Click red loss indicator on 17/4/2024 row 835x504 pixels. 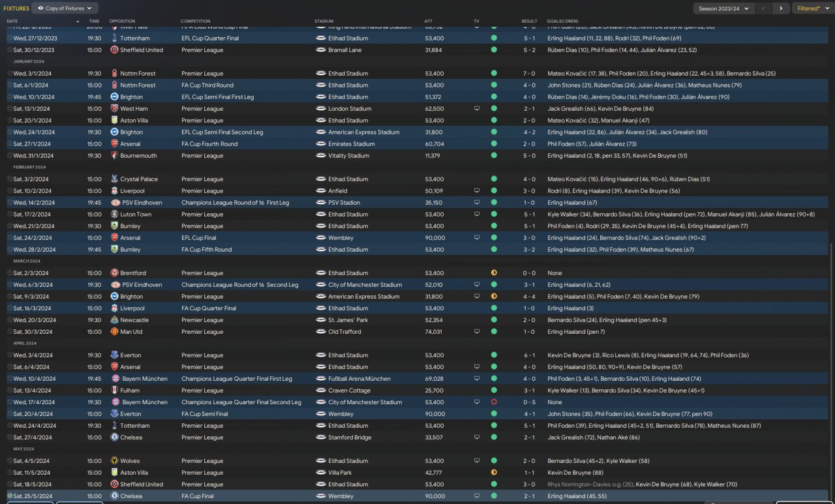(x=494, y=402)
